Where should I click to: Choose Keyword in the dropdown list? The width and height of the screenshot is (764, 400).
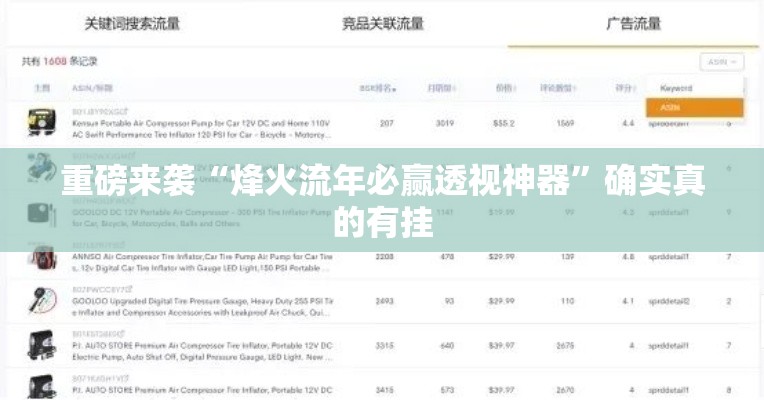point(676,88)
